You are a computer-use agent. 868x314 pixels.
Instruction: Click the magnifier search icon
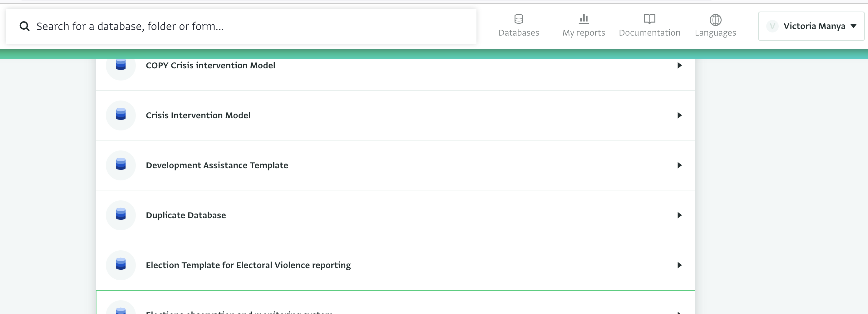(x=24, y=26)
